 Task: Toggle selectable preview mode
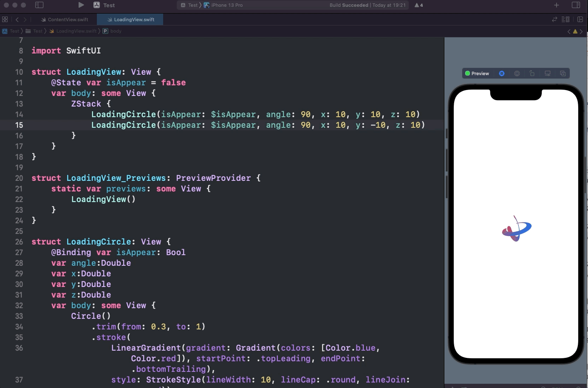(x=517, y=73)
